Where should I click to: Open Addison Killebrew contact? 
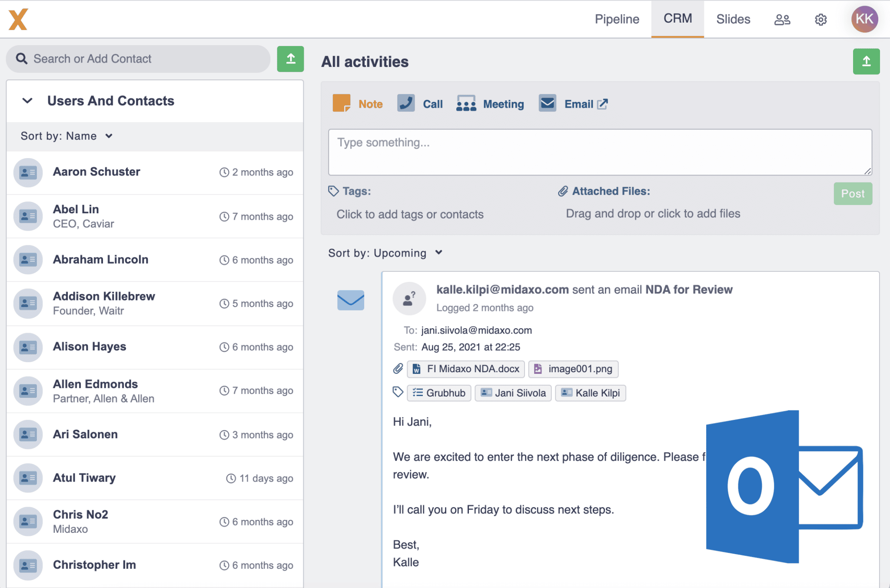[155, 304]
